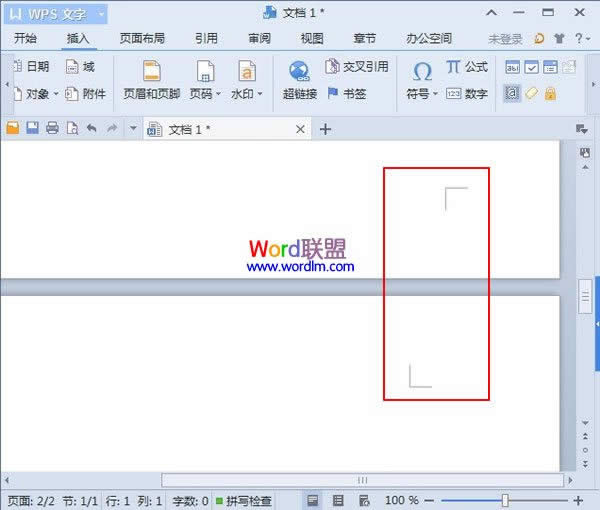This screenshot has width=600, height=510.
Task: Open 页眉和页脚 header and footer
Action: [152, 80]
